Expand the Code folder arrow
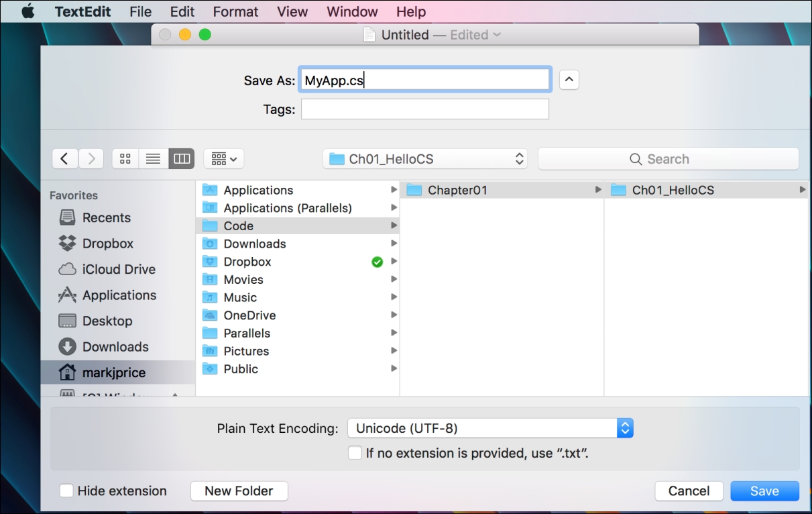The height and width of the screenshot is (514, 812). click(394, 225)
